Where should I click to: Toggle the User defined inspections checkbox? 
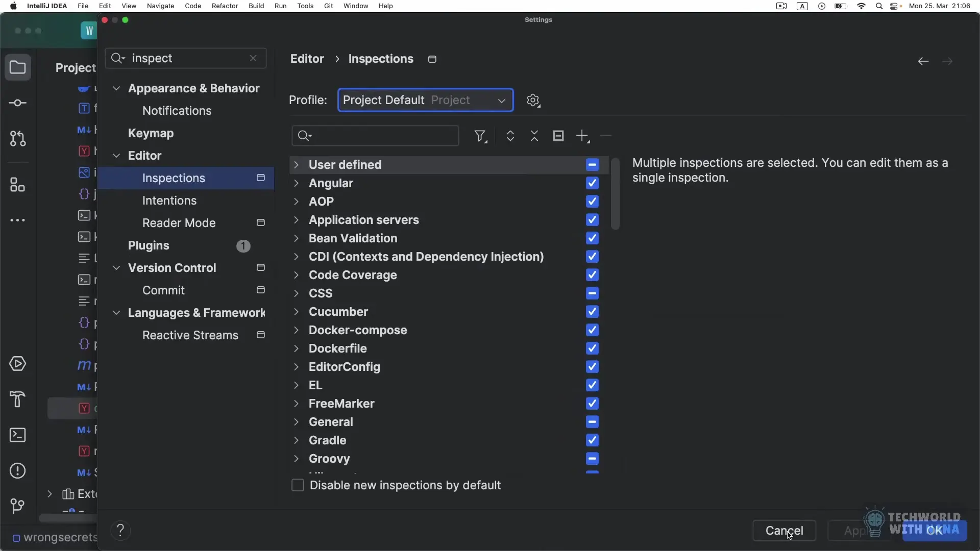tap(592, 165)
